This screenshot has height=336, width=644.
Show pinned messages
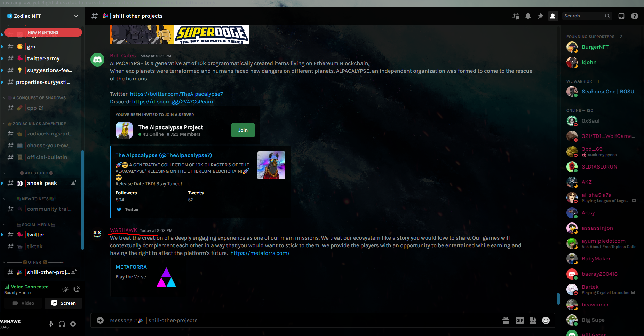pyautogui.click(x=540, y=16)
